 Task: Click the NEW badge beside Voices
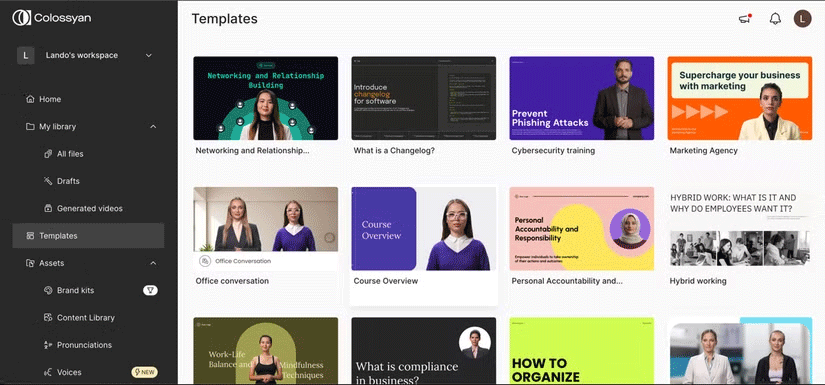(x=144, y=372)
